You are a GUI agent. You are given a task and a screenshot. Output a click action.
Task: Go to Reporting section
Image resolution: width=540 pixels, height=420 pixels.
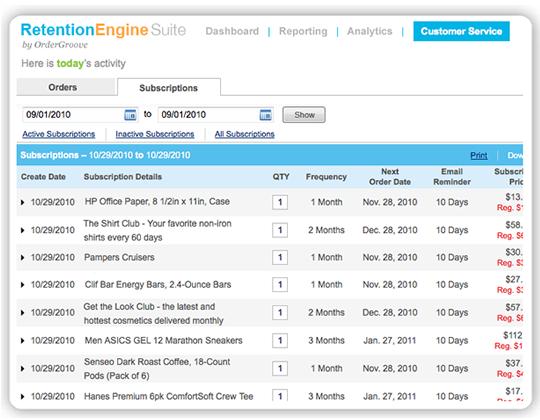303,31
